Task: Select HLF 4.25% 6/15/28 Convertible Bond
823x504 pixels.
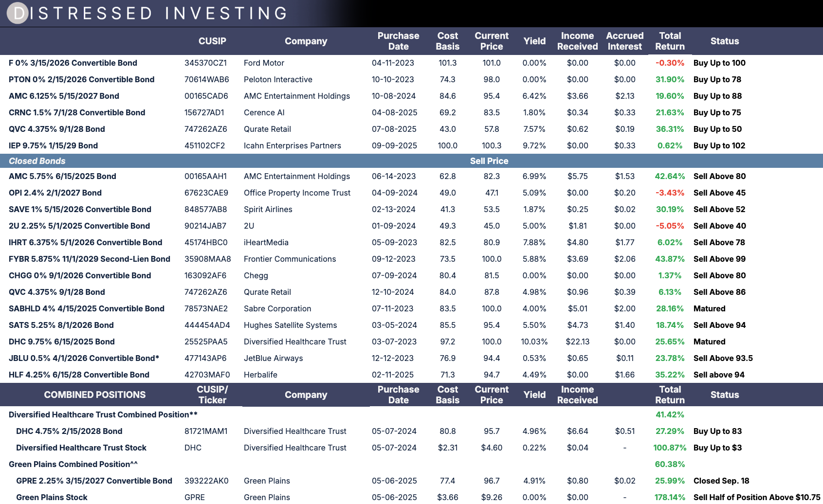Action: [x=79, y=375]
